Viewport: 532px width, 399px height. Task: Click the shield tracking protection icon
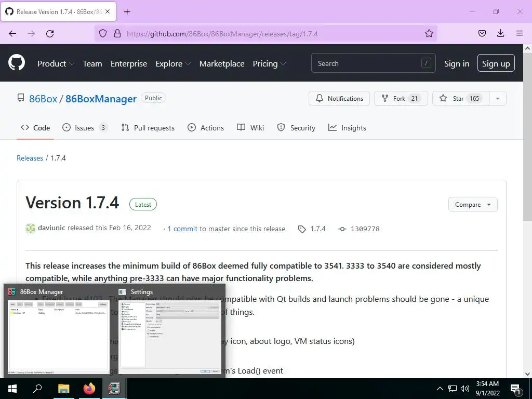pyautogui.click(x=103, y=33)
